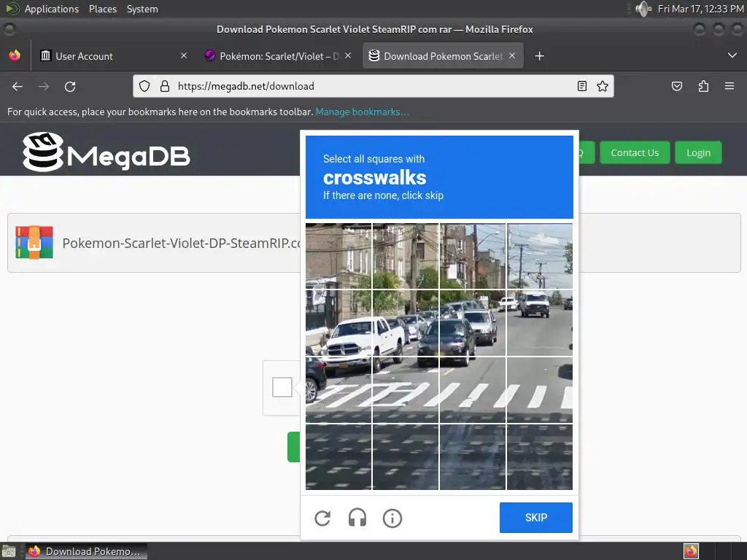Close the User Account tab

(x=184, y=55)
